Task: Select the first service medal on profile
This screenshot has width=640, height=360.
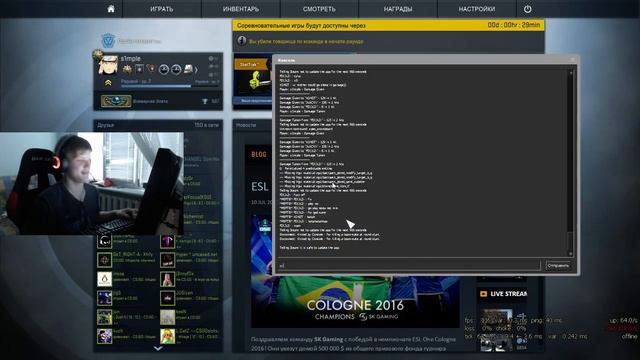Action: [x=127, y=69]
